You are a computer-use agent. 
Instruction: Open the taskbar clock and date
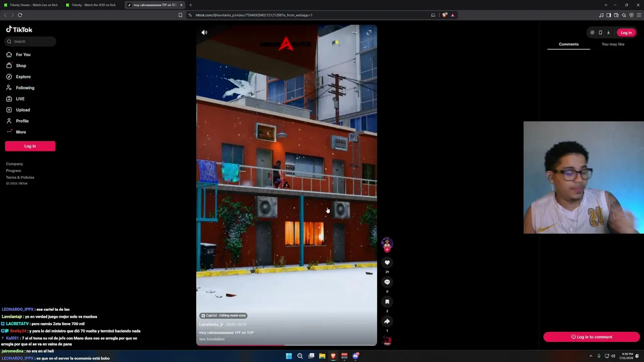pos(627,356)
